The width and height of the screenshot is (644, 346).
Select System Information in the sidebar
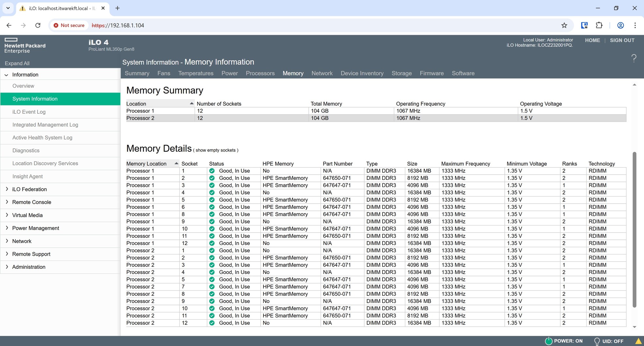click(60, 99)
